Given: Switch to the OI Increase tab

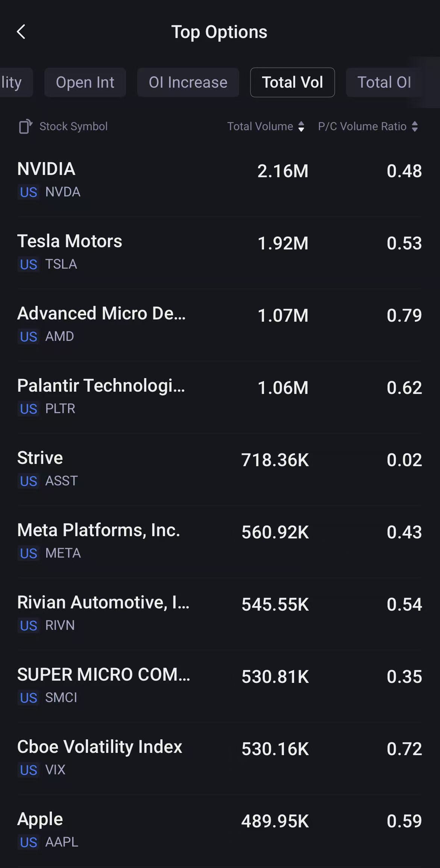Looking at the screenshot, I should click(188, 82).
